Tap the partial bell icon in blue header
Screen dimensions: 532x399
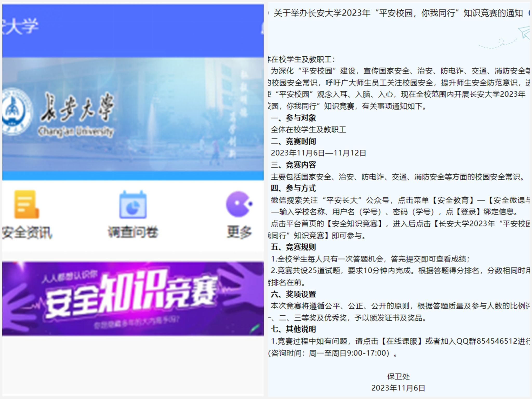262,29
